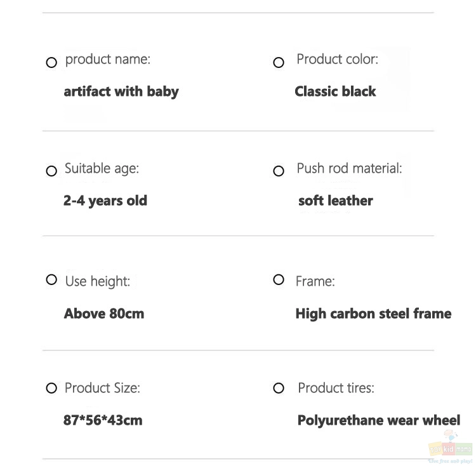Viewport: 476px width, 466px height.
Task: Select the 'artifact with baby' text
Action: coord(121,91)
